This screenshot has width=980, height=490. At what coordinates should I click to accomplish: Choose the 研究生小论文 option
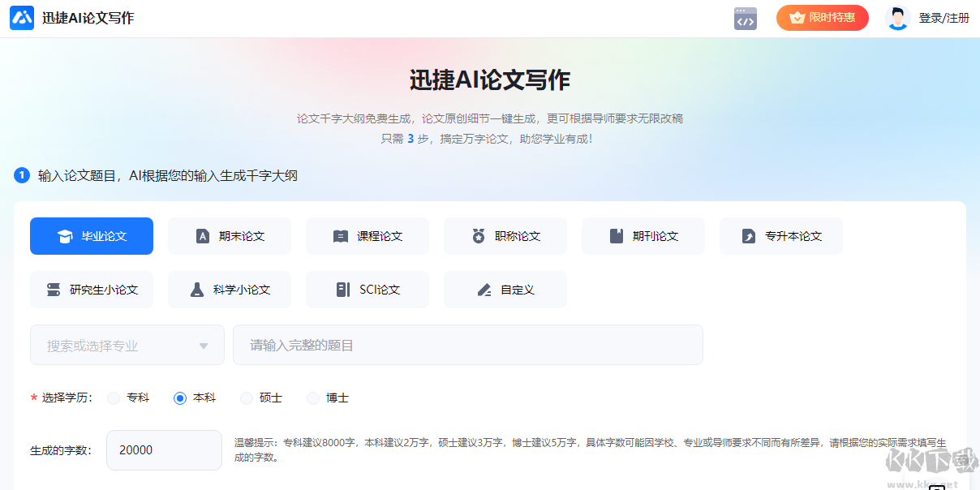pos(92,290)
